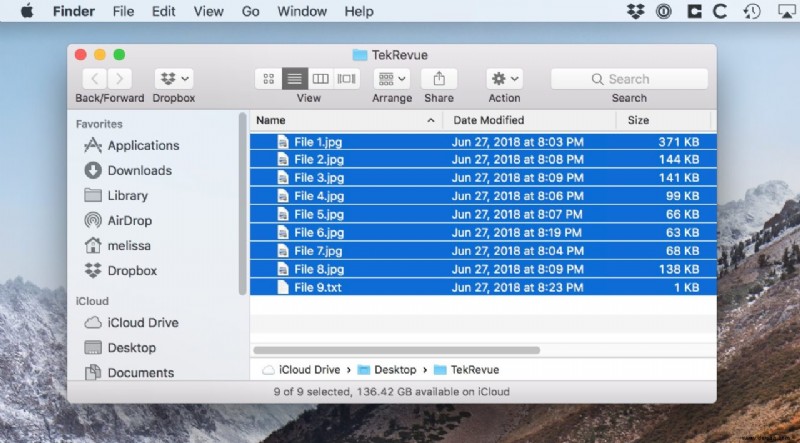This screenshot has height=443, width=800.
Task: Click the horizontal scrollbar in file list
Action: 396,351
